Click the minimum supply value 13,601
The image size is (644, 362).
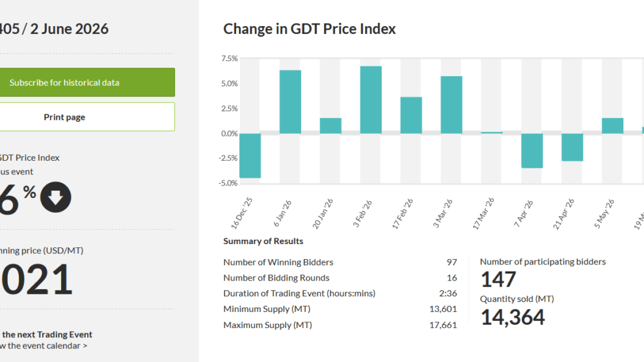tap(443, 309)
